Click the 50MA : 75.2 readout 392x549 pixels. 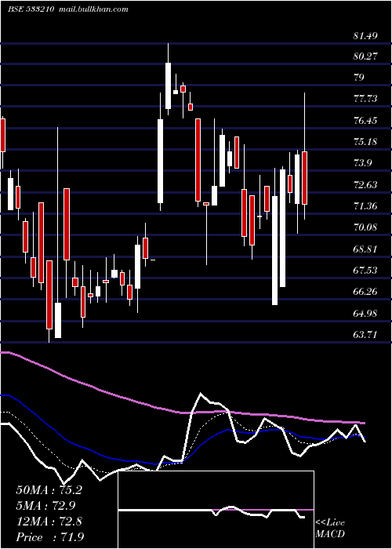pos(49,490)
